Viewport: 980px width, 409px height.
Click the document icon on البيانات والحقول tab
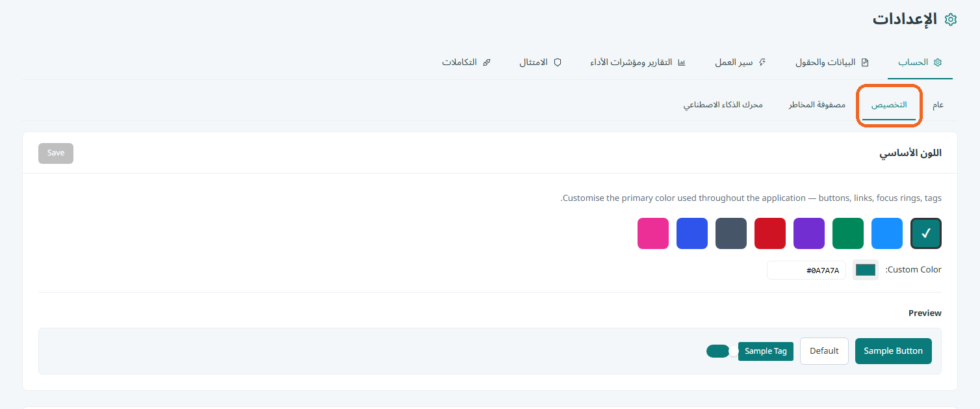[865, 62]
